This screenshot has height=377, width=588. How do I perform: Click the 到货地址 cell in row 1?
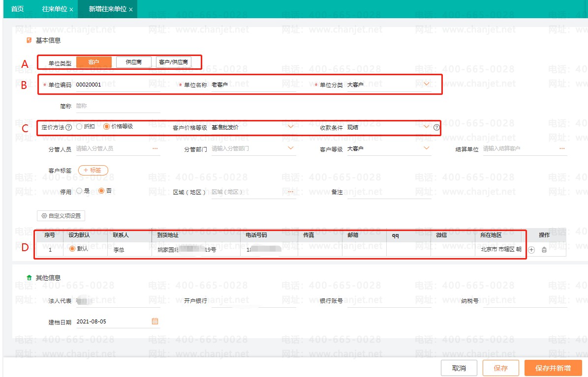(x=196, y=249)
